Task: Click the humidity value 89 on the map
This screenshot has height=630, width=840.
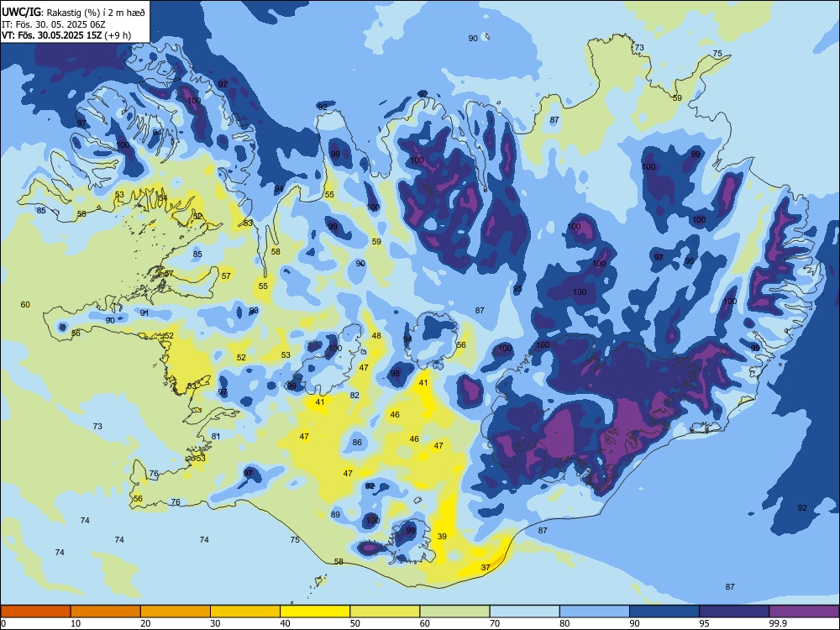Action: [335, 515]
